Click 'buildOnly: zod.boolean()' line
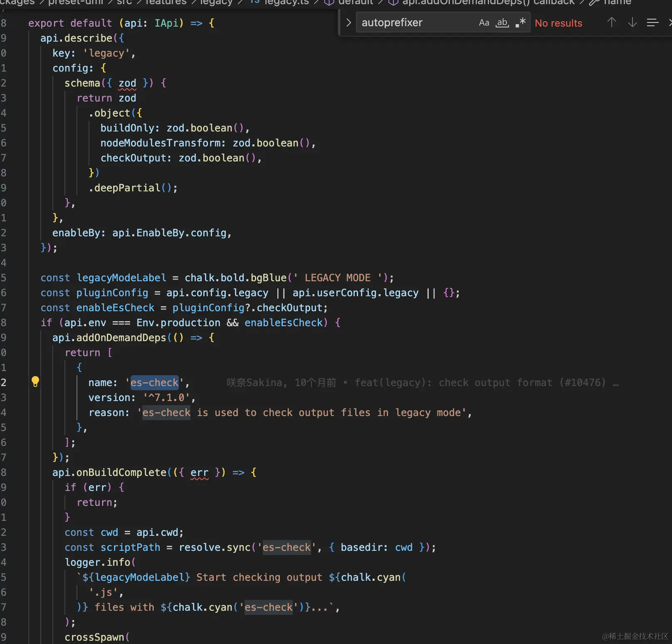This screenshot has height=644, width=672. pos(175,128)
